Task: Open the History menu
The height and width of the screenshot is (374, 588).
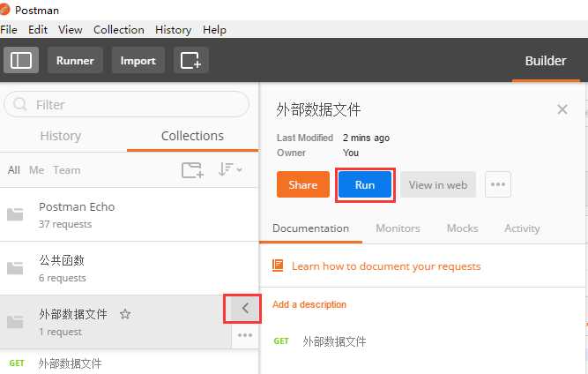Action: pos(174,30)
